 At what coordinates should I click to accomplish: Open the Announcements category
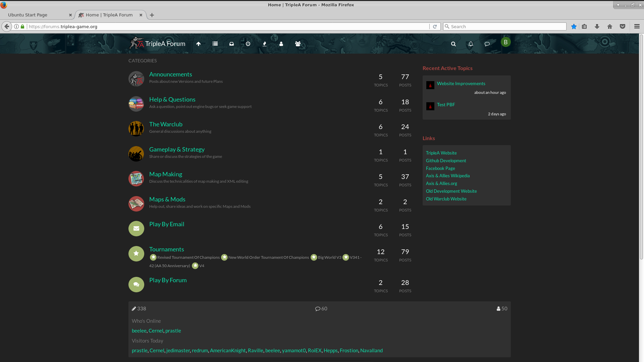(170, 74)
